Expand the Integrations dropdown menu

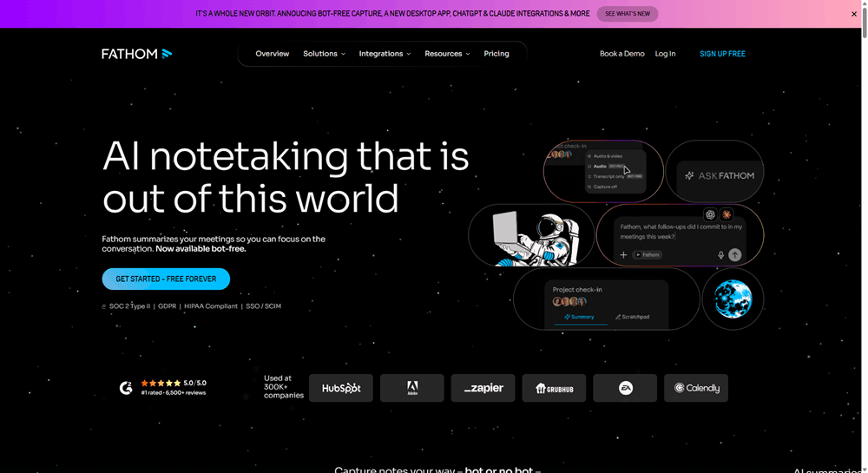[x=385, y=54]
